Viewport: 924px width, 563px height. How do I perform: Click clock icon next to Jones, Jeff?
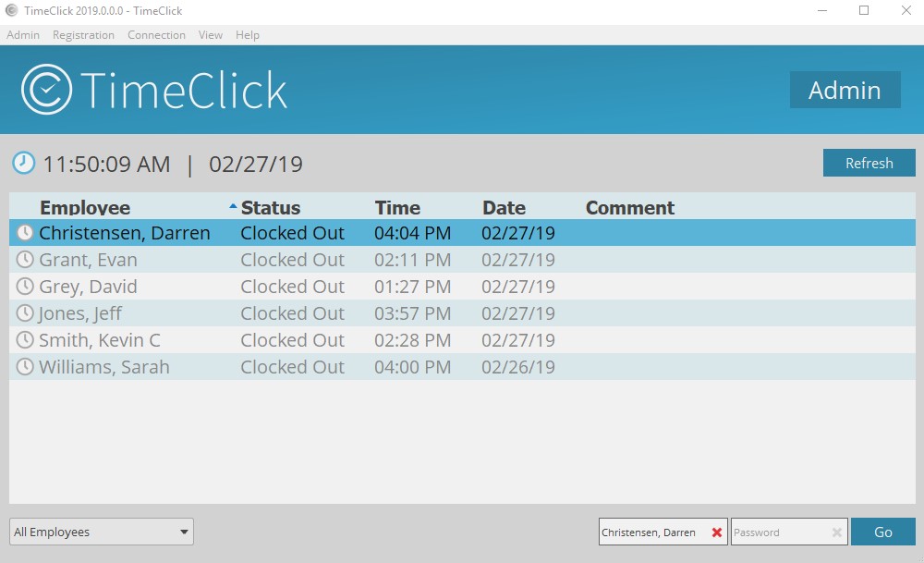pyautogui.click(x=25, y=313)
